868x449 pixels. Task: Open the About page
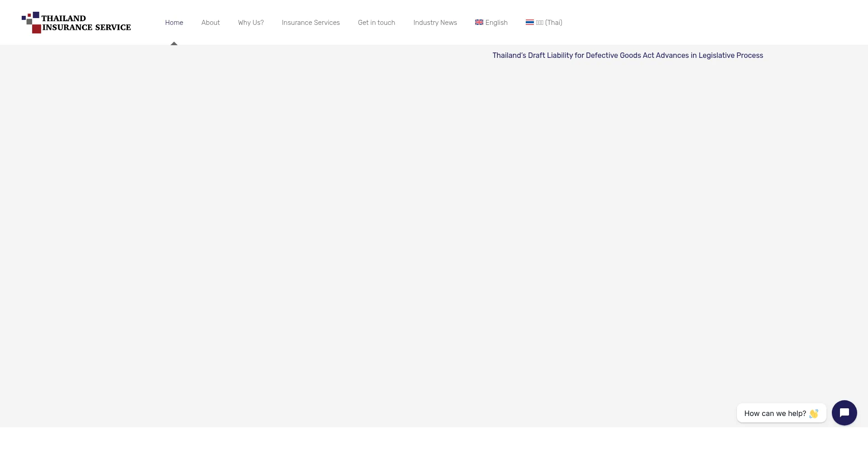coord(211,23)
